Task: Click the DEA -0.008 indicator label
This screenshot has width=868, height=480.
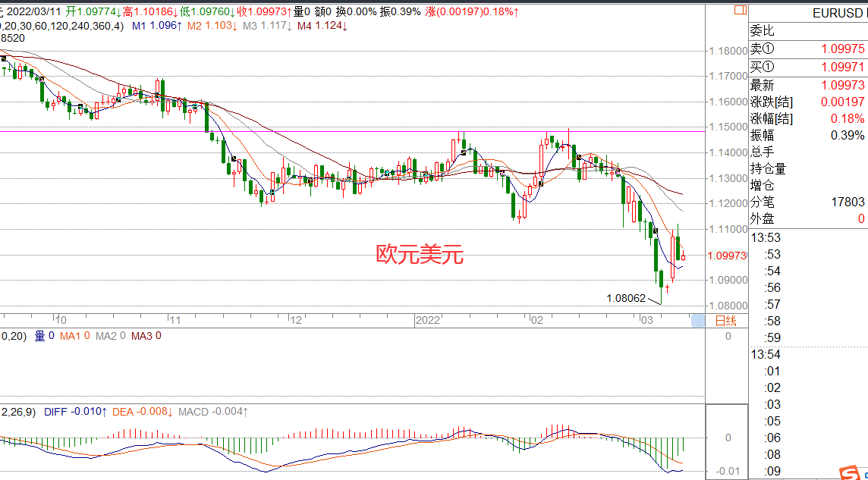Action: click(143, 412)
